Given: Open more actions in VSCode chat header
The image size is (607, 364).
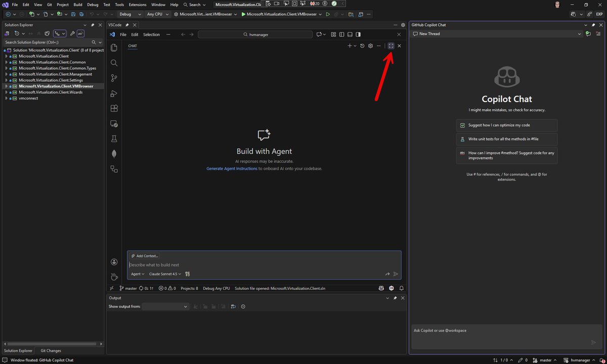Looking at the screenshot, I should (x=378, y=46).
